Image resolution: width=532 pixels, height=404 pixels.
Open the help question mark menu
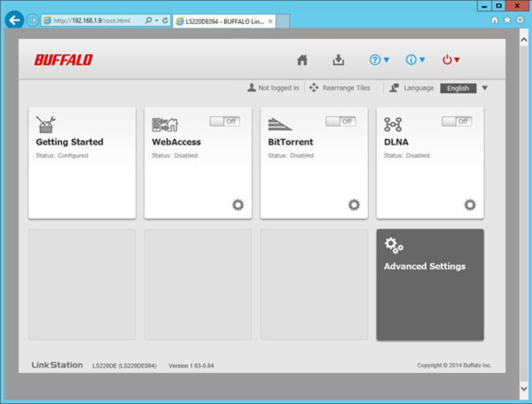click(x=379, y=60)
